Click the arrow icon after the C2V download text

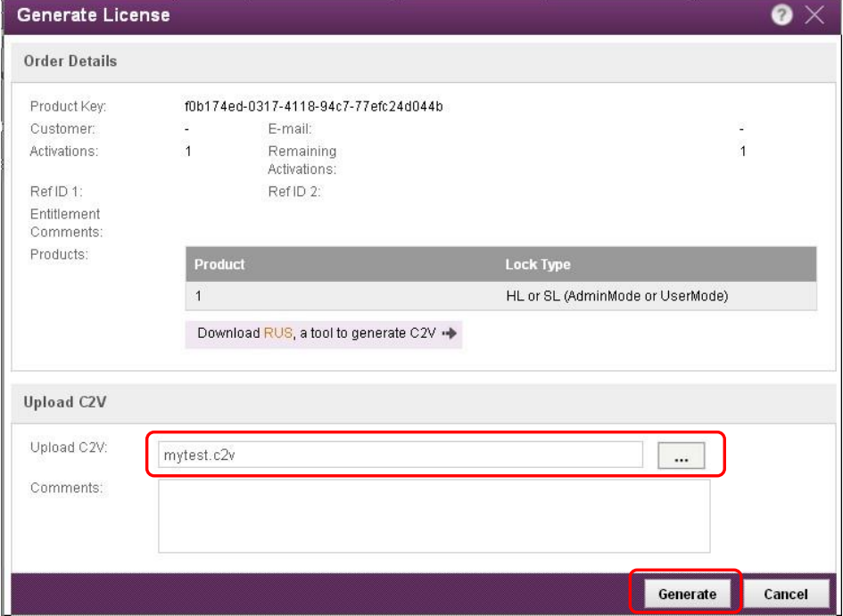[x=450, y=333]
